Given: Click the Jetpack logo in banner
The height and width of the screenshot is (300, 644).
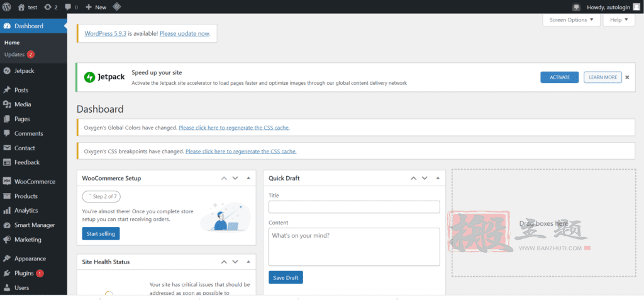Looking at the screenshot, I should click(104, 77).
